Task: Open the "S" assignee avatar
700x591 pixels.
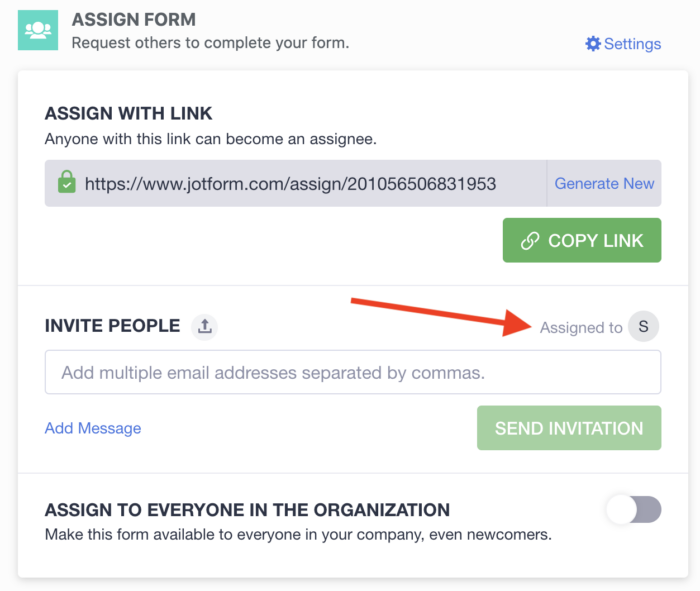Action: coord(643,326)
